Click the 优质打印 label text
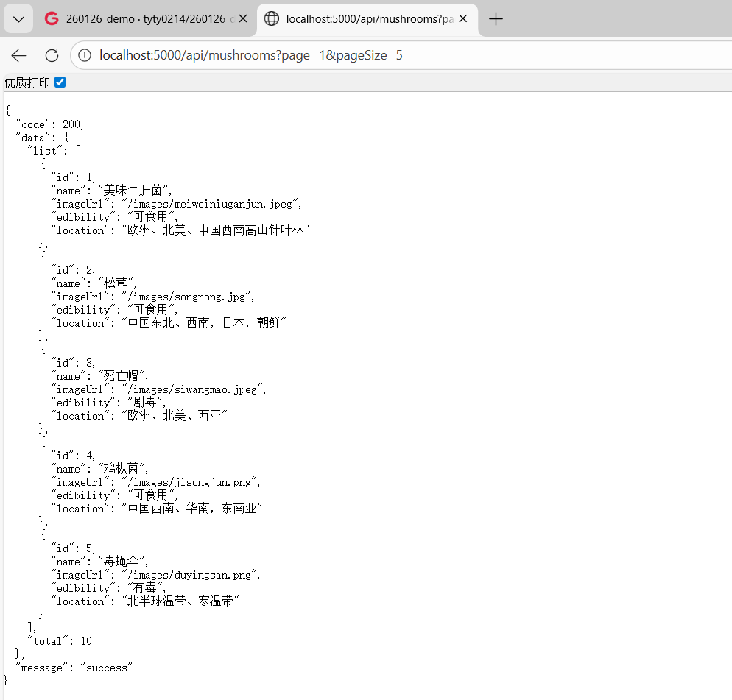Image resolution: width=732 pixels, height=700 pixels. click(x=27, y=82)
